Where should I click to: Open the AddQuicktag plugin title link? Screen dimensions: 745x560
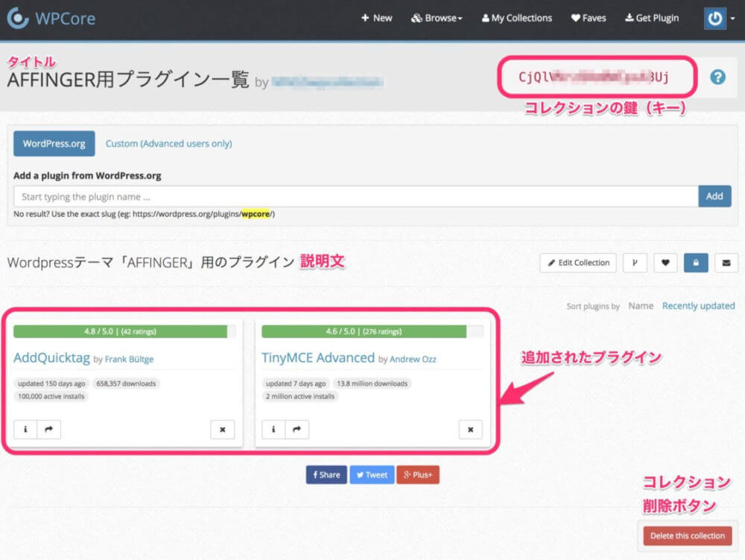point(52,357)
